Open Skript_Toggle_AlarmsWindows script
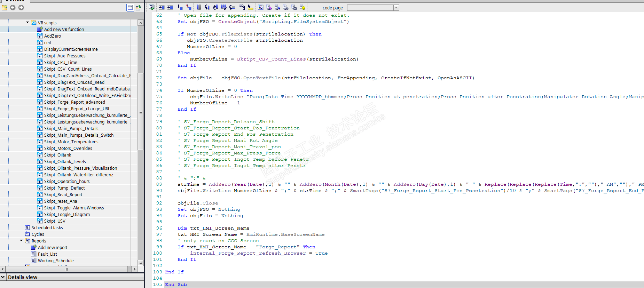644x288 pixels. (74, 208)
